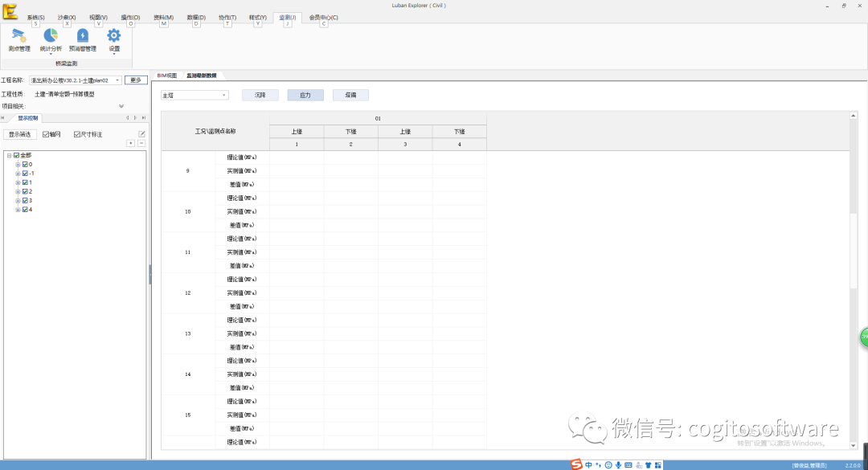Click the punctuation mode icon in IME bar
Image resolution: width=868 pixels, height=470 pixels.
[599, 465]
